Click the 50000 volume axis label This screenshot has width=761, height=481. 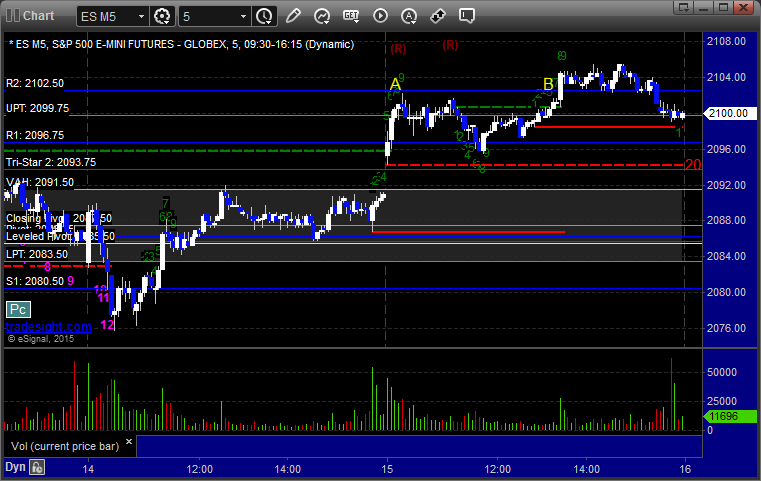722,372
